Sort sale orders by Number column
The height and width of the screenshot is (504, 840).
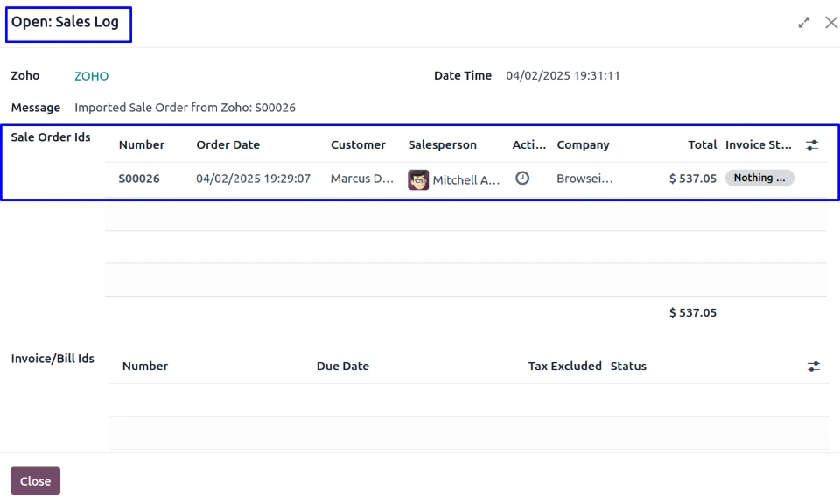[x=142, y=145]
